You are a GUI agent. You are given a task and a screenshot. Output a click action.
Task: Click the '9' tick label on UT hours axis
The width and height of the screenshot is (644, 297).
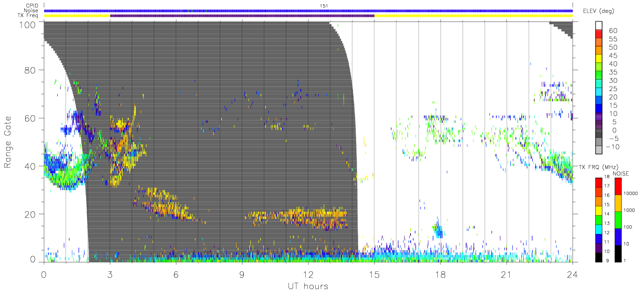click(242, 274)
